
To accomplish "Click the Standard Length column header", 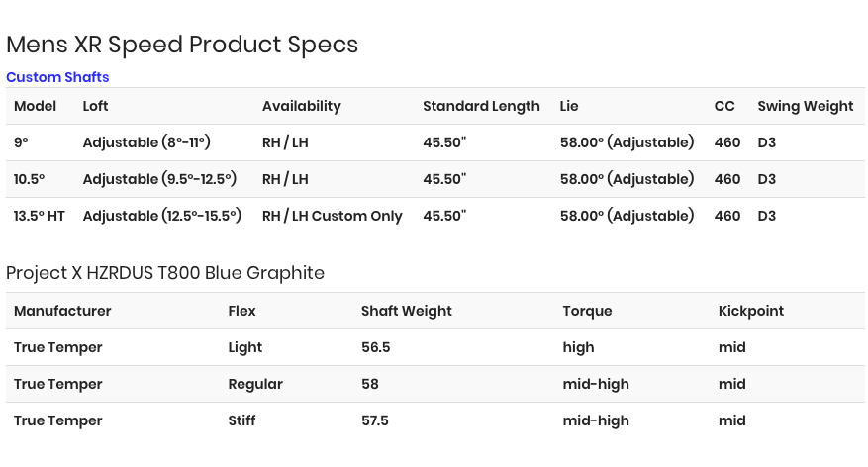I will (x=481, y=106).
